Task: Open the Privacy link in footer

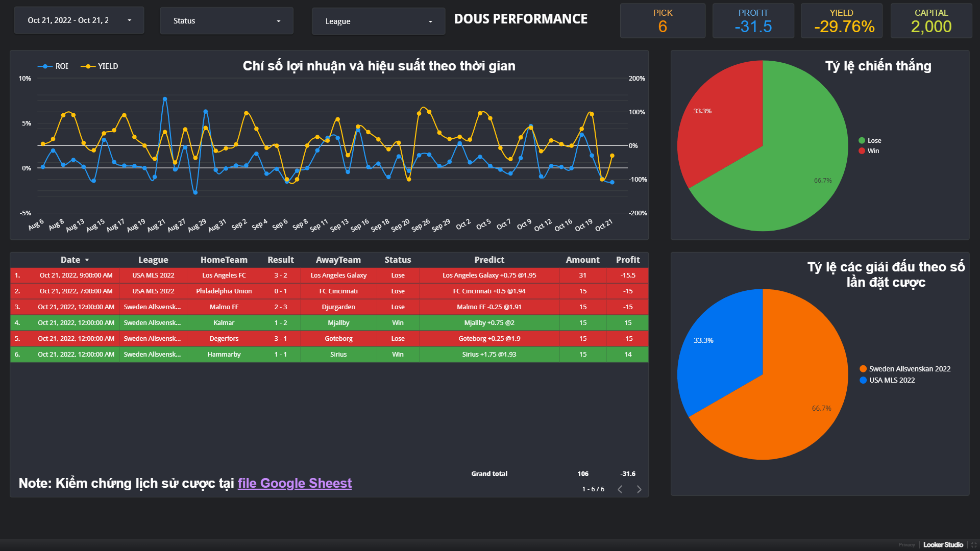Action: (906, 545)
